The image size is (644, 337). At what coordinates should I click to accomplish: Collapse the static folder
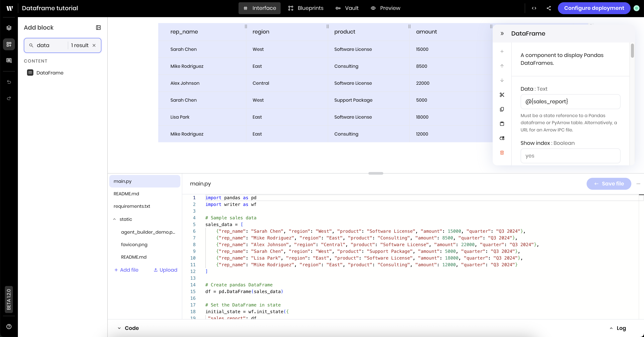point(114,219)
